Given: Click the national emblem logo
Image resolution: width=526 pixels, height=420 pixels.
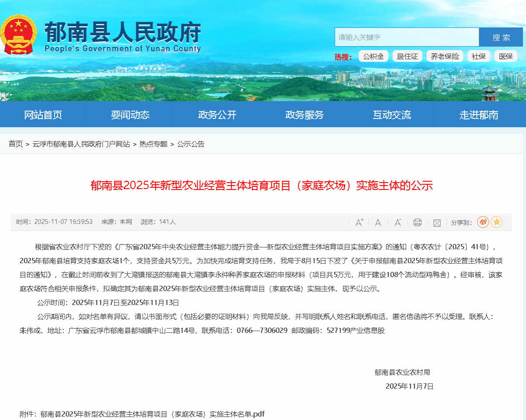Looking at the screenshot, I should tap(18, 36).
